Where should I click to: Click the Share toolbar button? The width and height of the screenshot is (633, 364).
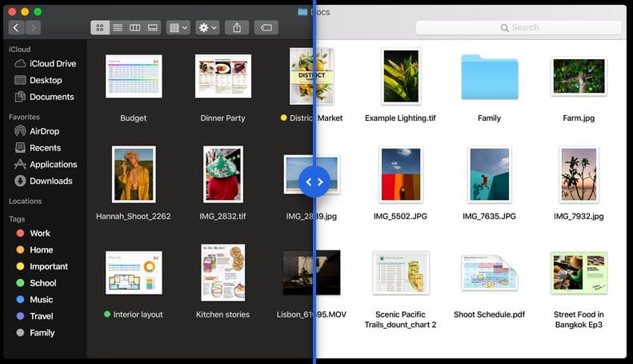pyautogui.click(x=237, y=27)
